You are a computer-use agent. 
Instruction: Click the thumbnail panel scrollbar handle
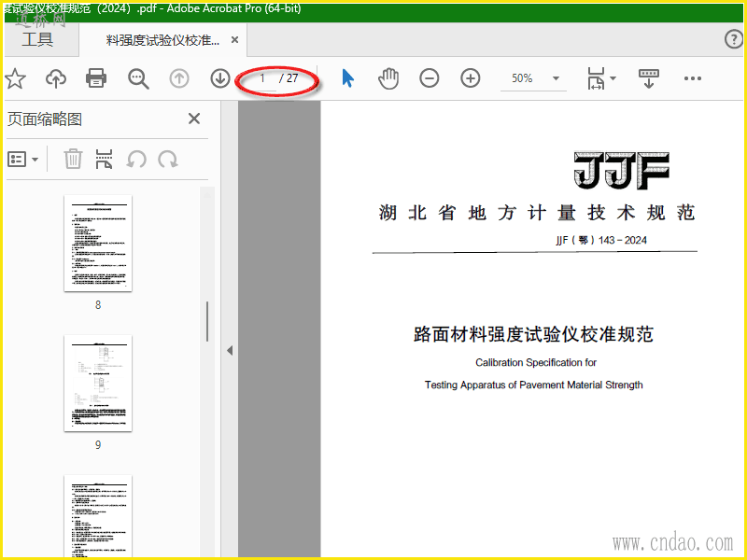click(x=207, y=321)
